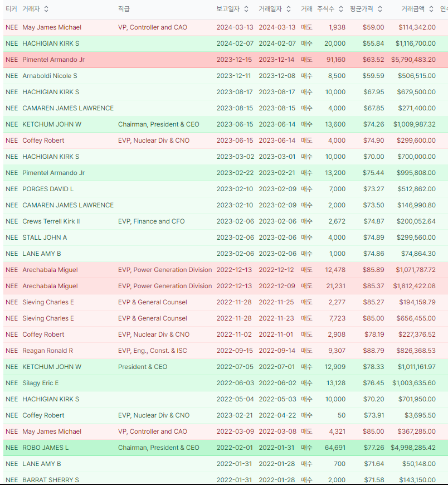Click KETCHUM JOHN W with Chairman title
Viewport: 448px width, 485px height.
[52, 124]
